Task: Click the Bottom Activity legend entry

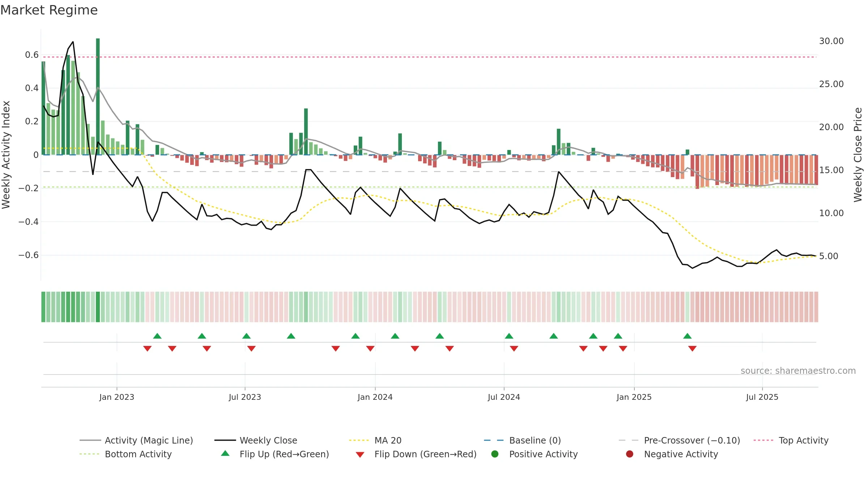Action: (125, 454)
